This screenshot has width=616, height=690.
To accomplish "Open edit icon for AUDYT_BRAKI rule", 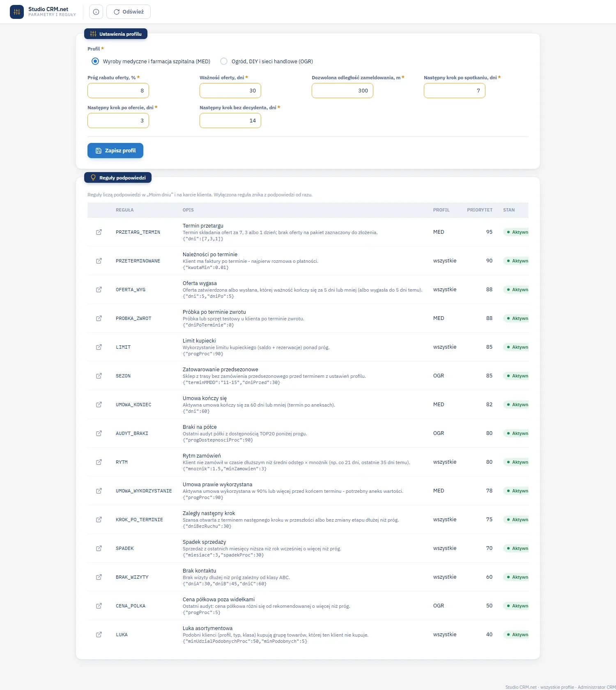I will tap(99, 433).
